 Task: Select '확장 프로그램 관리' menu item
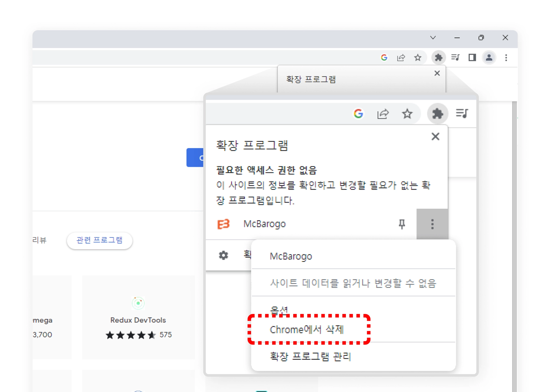(310, 356)
